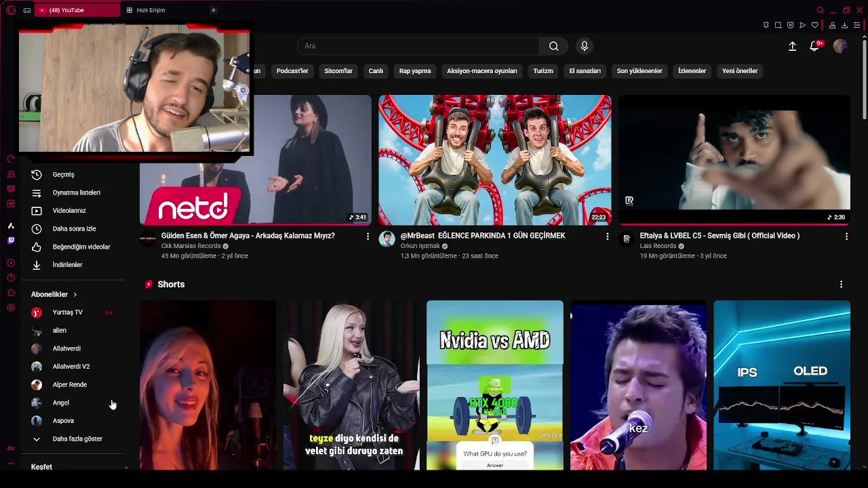Click the YouTube search magnifier button
The width and height of the screenshot is (868, 488).
pyautogui.click(x=554, y=46)
